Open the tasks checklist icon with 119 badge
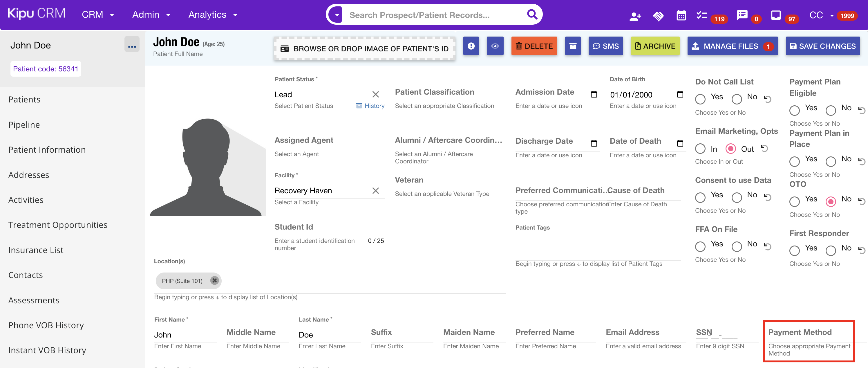The image size is (868, 368). (701, 15)
